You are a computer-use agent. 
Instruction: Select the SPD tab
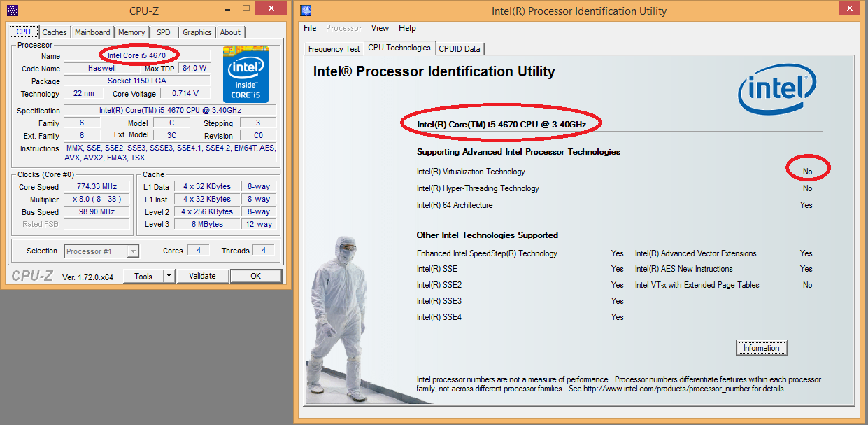[x=163, y=32]
